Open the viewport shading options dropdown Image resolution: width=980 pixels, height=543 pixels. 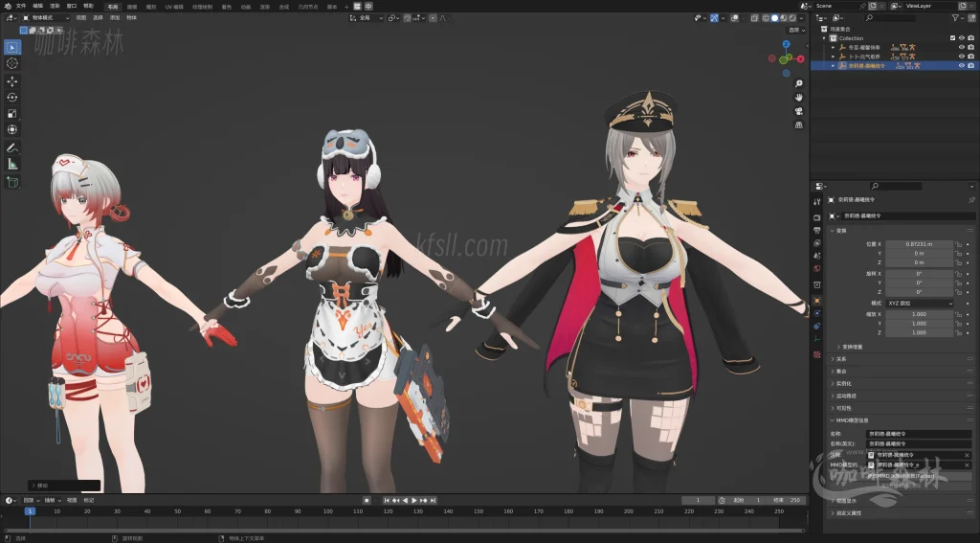[801, 18]
